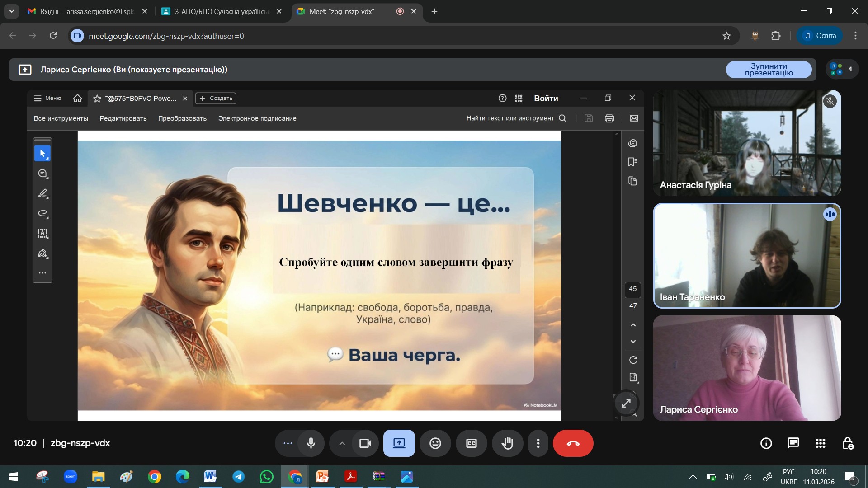Show meeting details info icon
This screenshot has width=868, height=488.
766,443
